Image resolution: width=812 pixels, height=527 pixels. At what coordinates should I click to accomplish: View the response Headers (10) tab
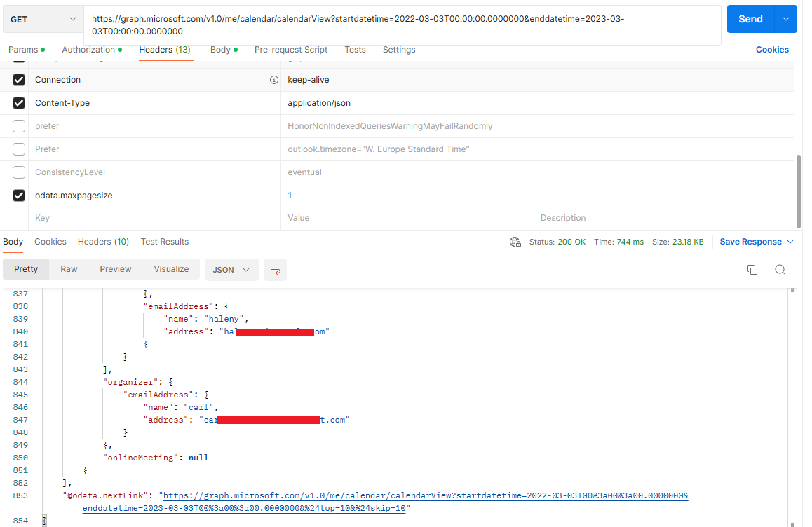[103, 242]
